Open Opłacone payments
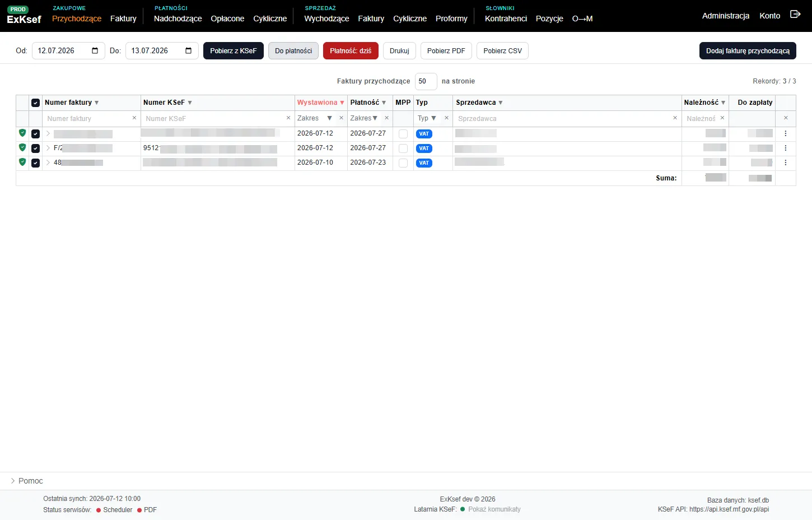This screenshot has width=812, height=520. (227, 18)
